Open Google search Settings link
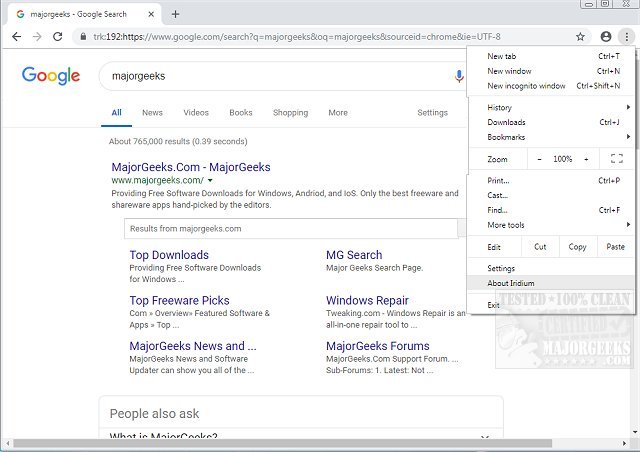 click(432, 113)
